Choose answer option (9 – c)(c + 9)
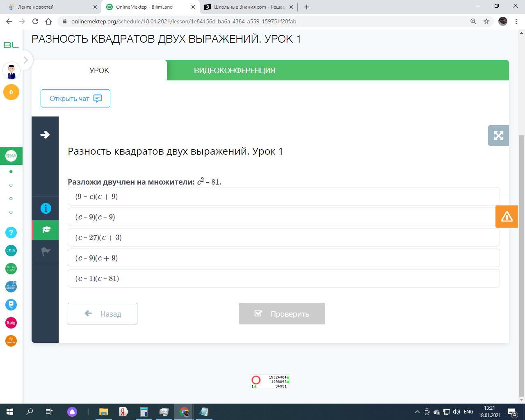The height and width of the screenshot is (420, 525). point(283,196)
